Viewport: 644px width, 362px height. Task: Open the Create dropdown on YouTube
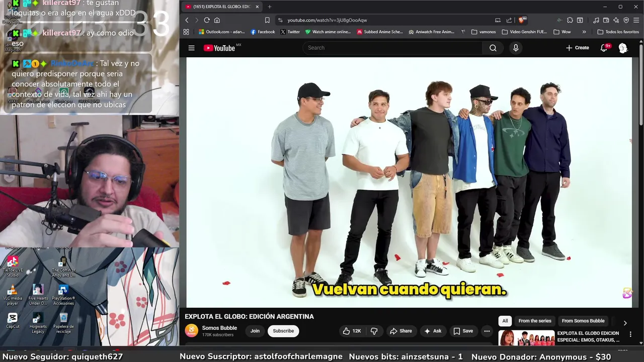click(577, 48)
